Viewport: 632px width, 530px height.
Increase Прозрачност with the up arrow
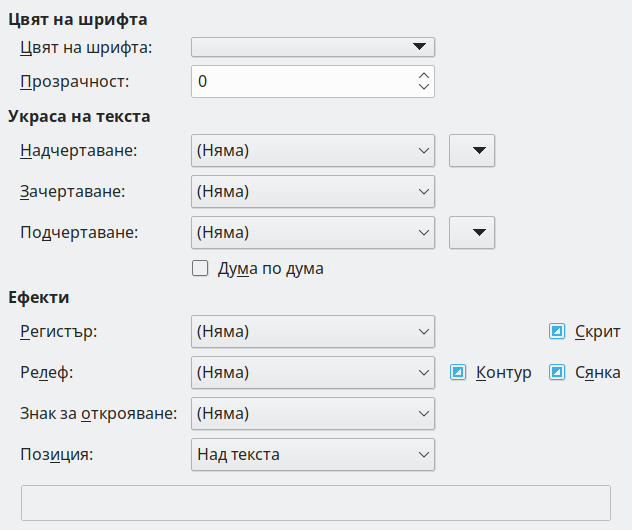(x=424, y=76)
